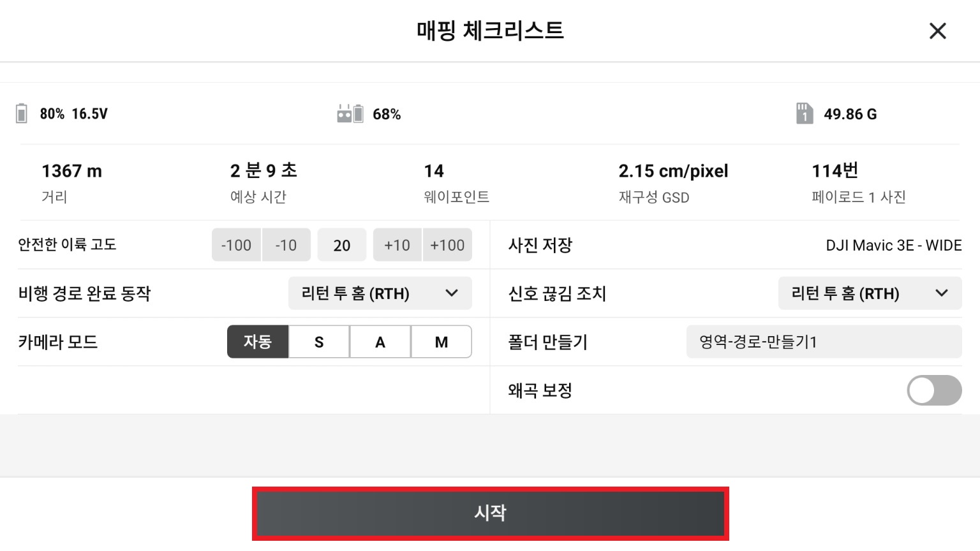Click the drone battery icon showing 80%
The height and width of the screenshot is (551, 980).
coord(21,114)
